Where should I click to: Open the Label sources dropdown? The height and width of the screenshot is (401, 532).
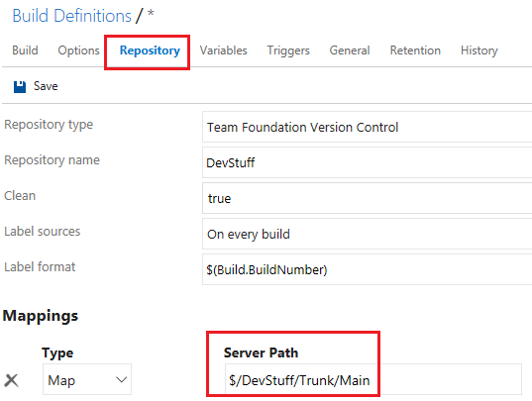tap(368, 234)
